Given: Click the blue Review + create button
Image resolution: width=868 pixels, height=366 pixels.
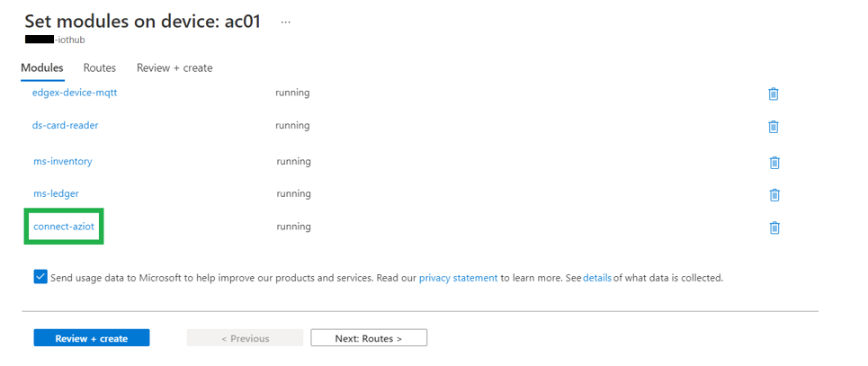Looking at the screenshot, I should coord(92,338).
